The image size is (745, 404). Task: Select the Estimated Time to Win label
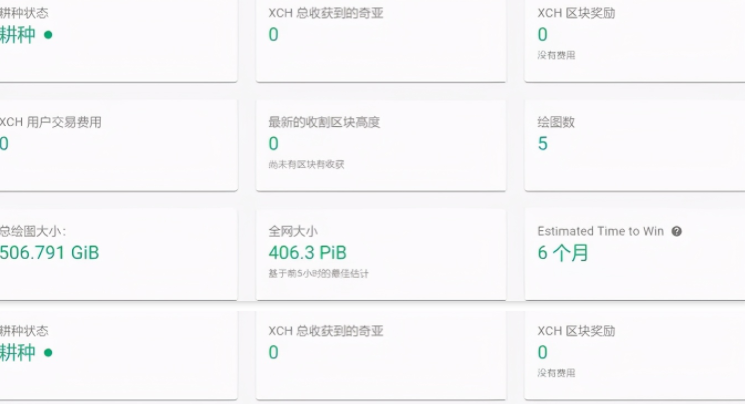tap(600, 231)
